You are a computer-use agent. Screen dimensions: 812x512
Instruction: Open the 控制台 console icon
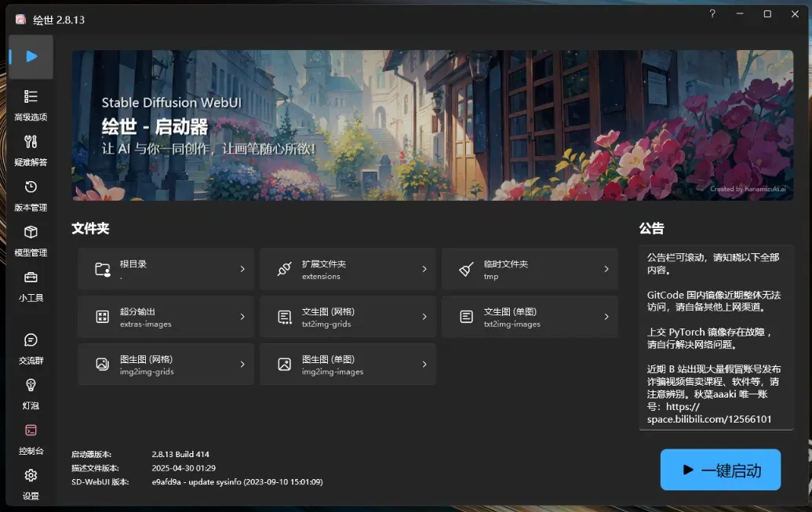pos(31,431)
